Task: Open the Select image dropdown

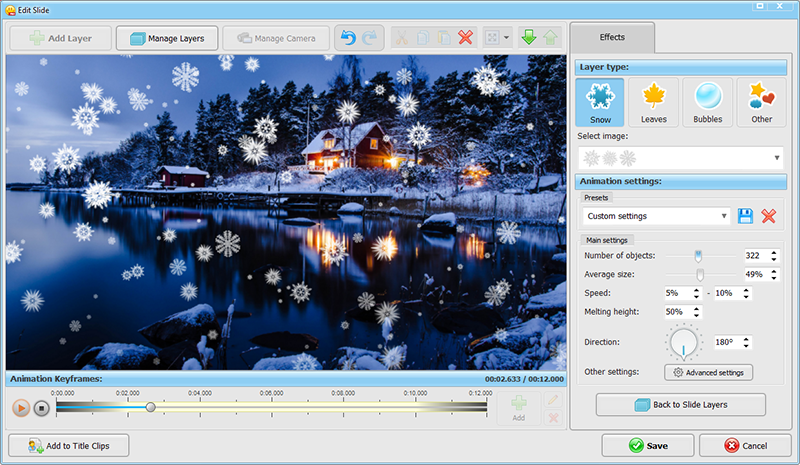Action: click(680, 158)
